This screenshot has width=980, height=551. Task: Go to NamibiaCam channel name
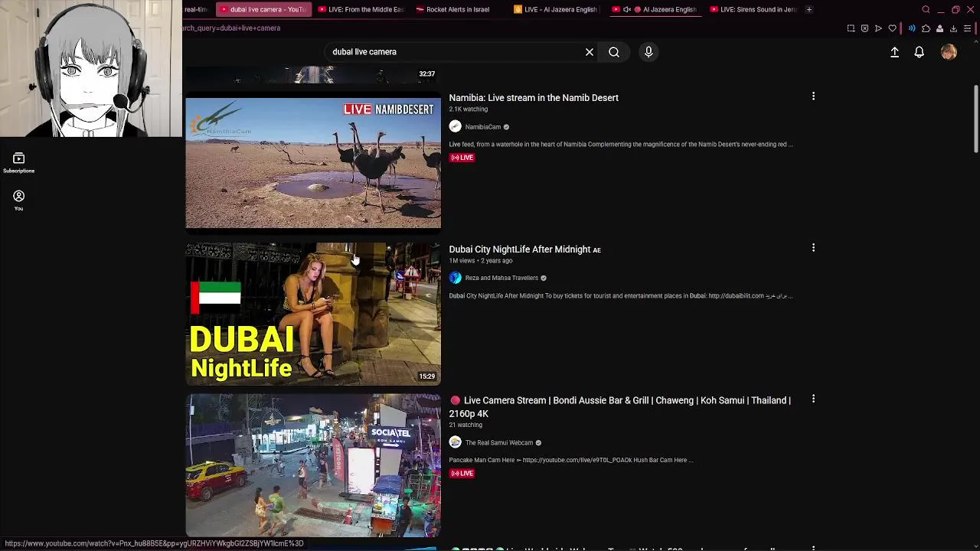click(x=483, y=127)
